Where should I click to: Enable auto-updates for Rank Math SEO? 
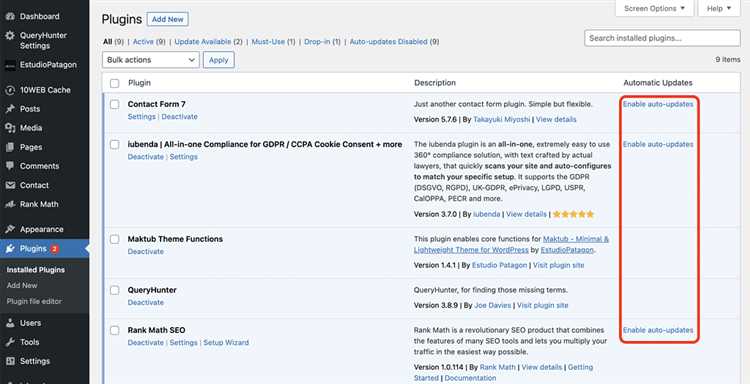[x=658, y=330]
